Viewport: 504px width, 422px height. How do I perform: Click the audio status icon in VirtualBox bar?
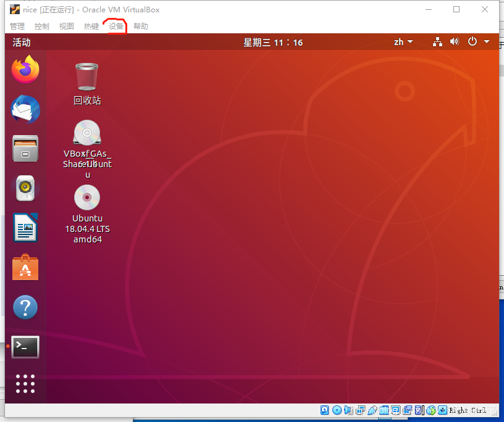(x=348, y=410)
